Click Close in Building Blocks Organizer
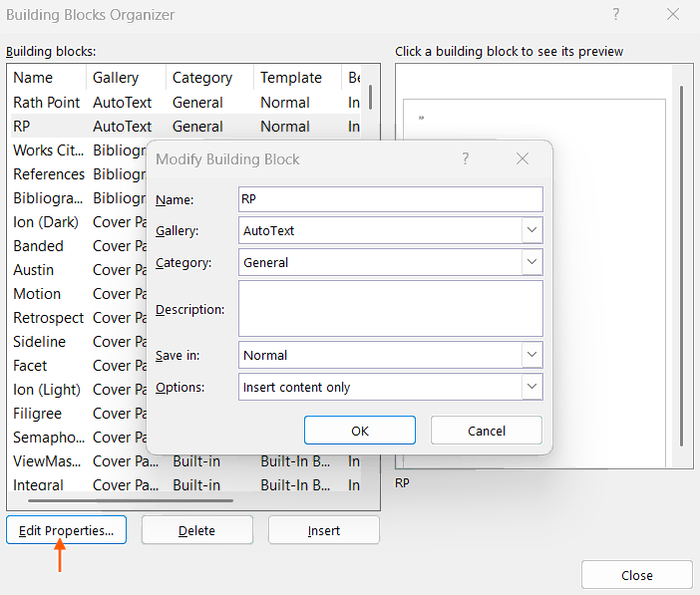 [637, 575]
